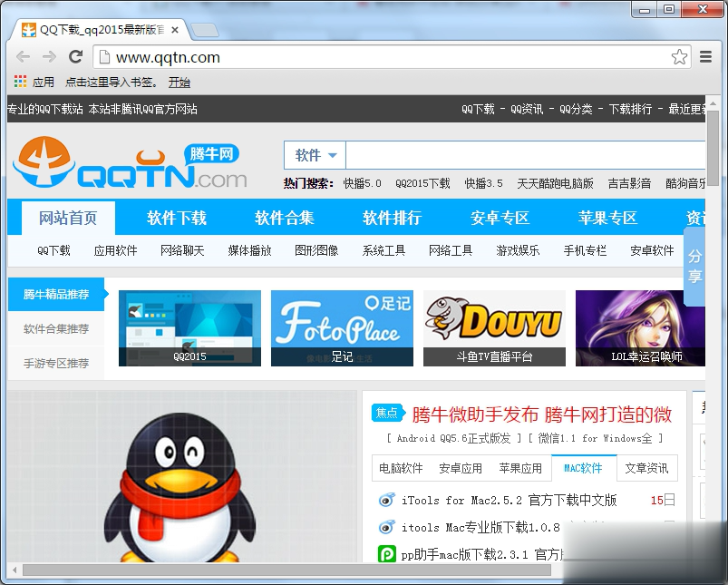The height and width of the screenshot is (585, 728).
Task: Click the green pp助手 icon
Action: [x=387, y=553]
